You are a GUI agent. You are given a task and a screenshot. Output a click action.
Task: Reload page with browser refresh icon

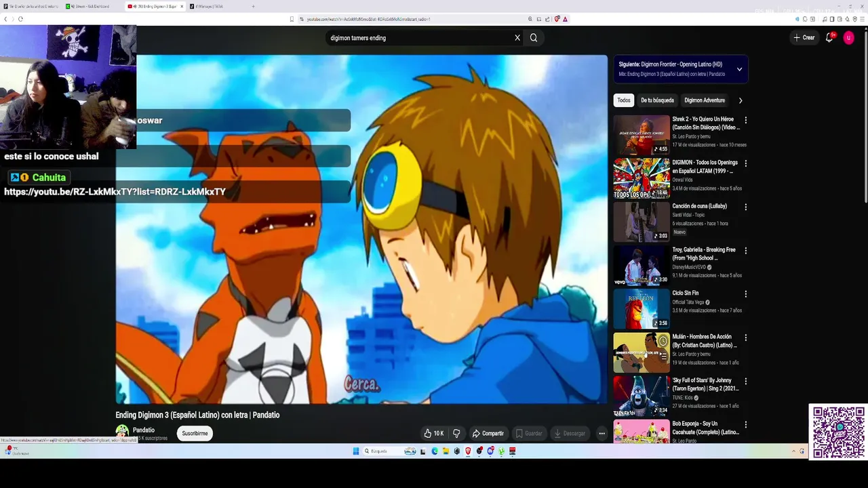tap(20, 19)
